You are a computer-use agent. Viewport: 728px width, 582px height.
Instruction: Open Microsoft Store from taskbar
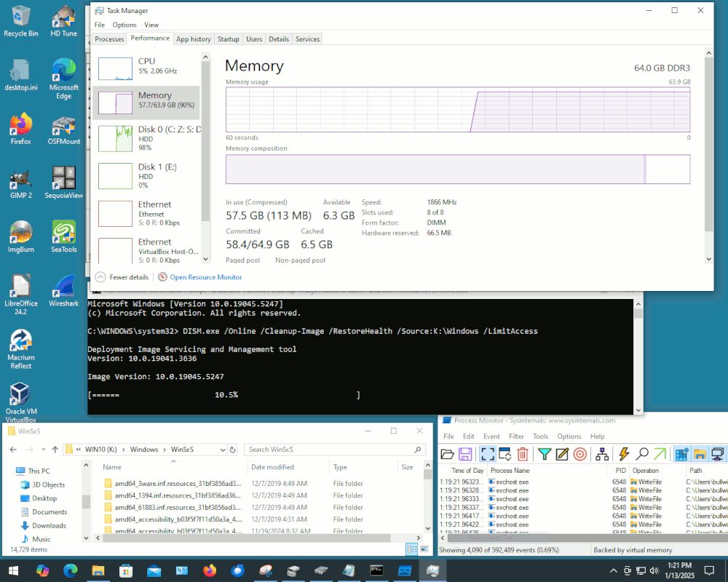[x=126, y=570]
